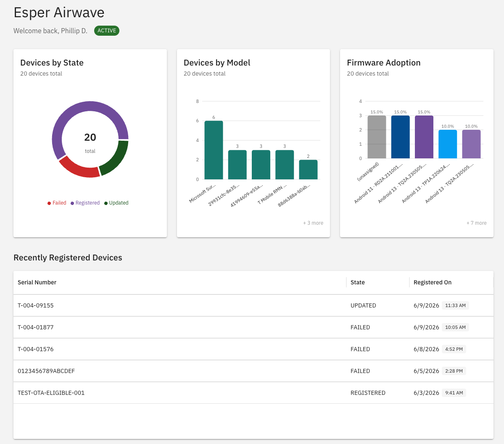Click the REGISTERED state cell
The width and height of the screenshot is (504, 444).
(x=368, y=393)
